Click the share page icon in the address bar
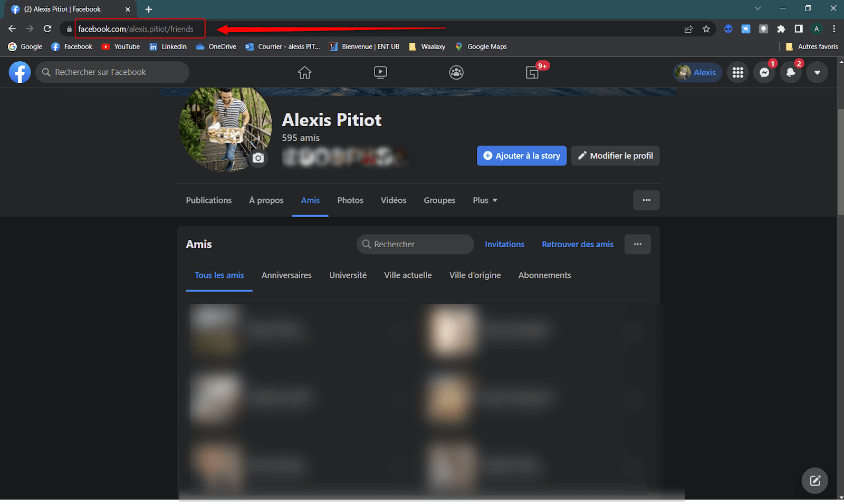 688,29
